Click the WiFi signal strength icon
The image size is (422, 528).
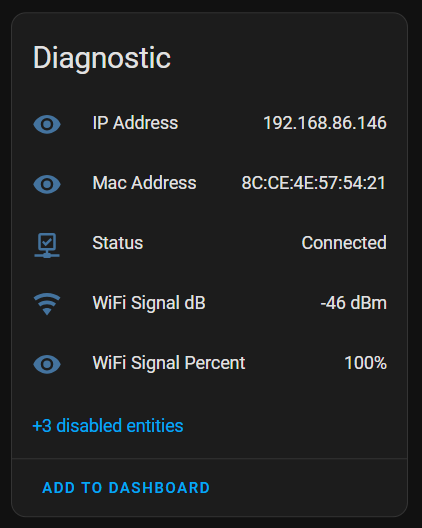click(47, 304)
